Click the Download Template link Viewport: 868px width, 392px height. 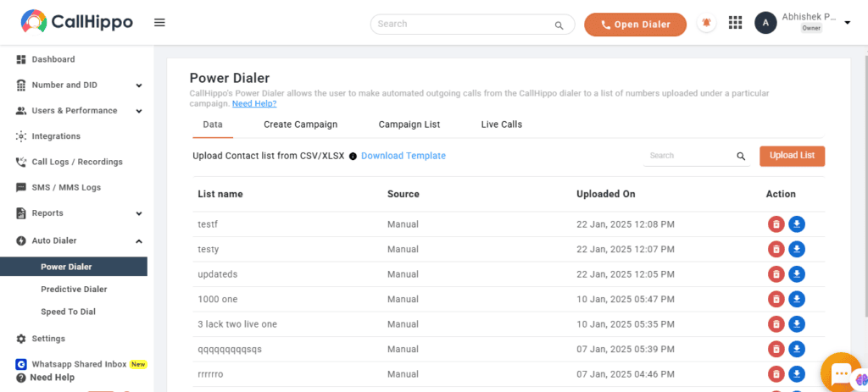[403, 156]
